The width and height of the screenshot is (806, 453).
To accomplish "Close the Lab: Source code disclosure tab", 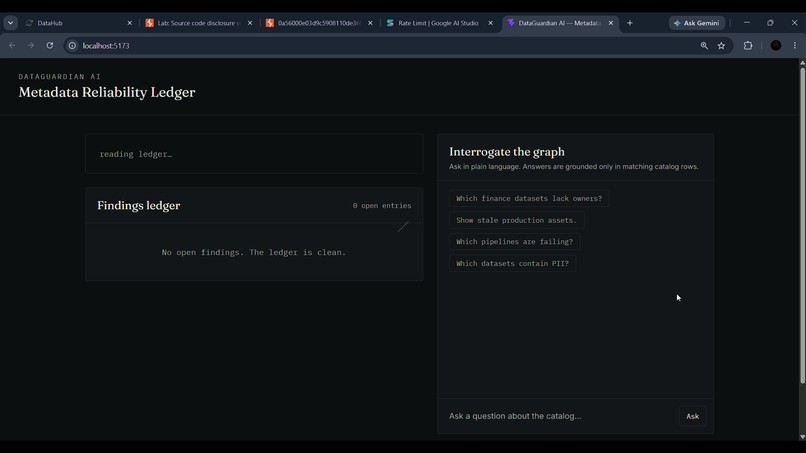I will 250,23.
